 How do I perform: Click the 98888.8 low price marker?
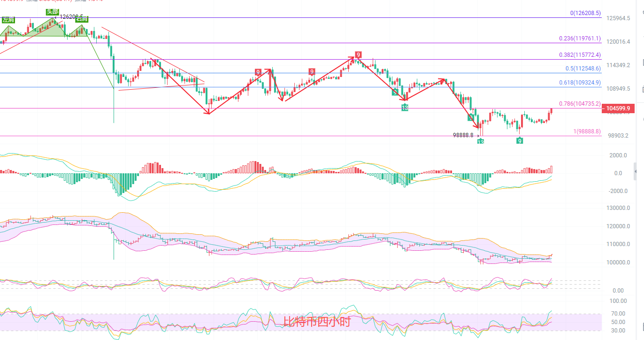pyautogui.click(x=463, y=135)
